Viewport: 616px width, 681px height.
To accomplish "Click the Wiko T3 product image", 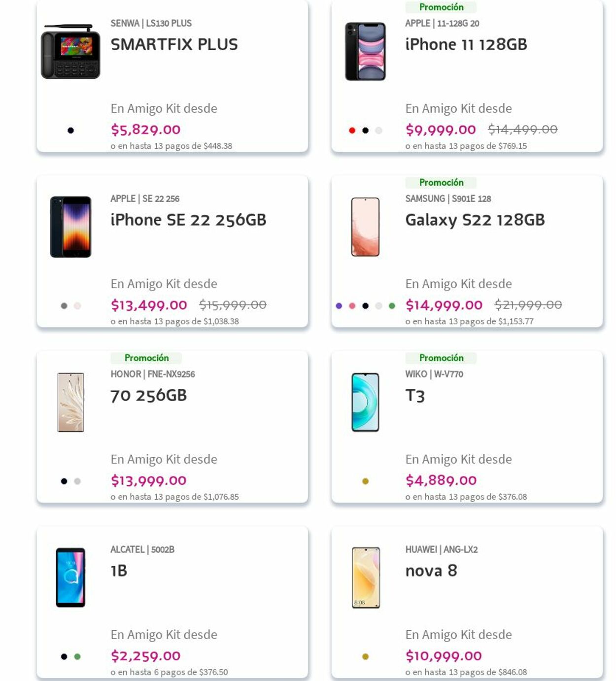I will [365, 403].
